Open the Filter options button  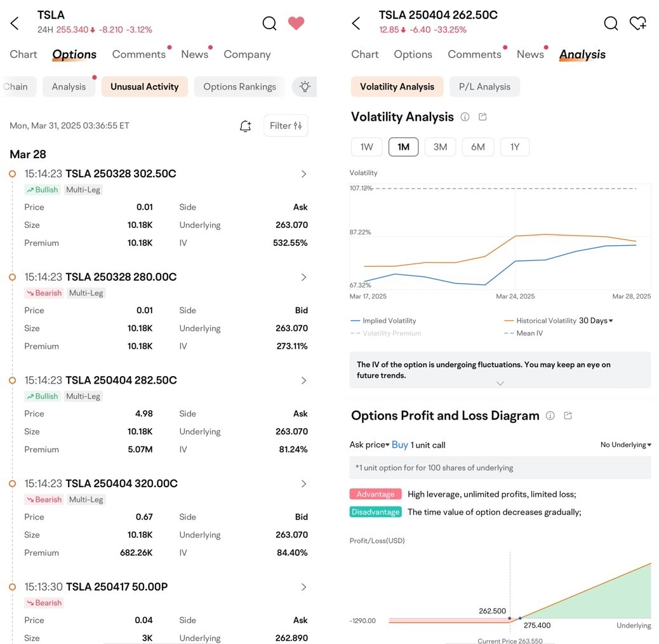click(286, 126)
